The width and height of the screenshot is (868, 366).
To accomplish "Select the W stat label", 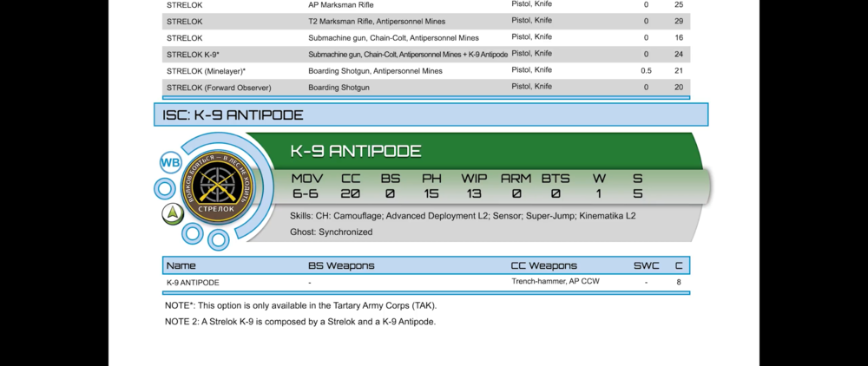I will pos(598,179).
